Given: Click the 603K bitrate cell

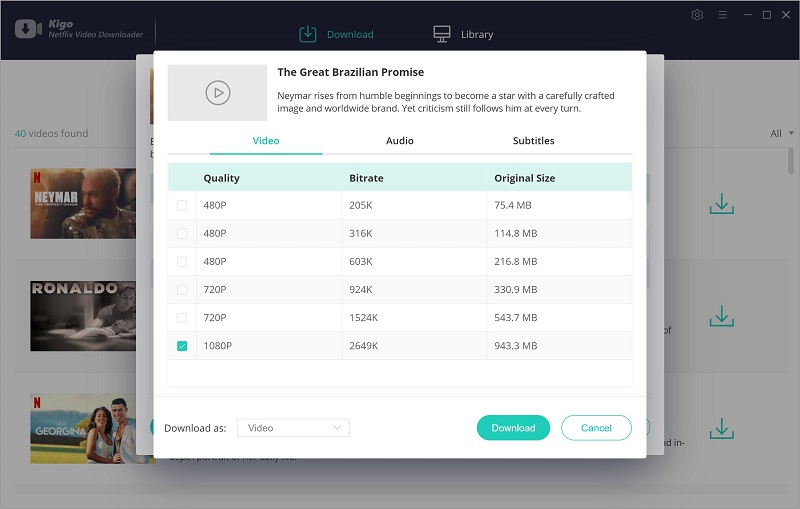Looking at the screenshot, I should [x=361, y=261].
